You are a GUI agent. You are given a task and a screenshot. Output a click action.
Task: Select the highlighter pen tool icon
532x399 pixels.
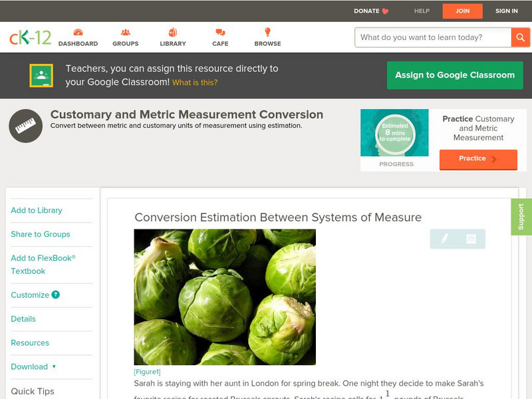(444, 239)
